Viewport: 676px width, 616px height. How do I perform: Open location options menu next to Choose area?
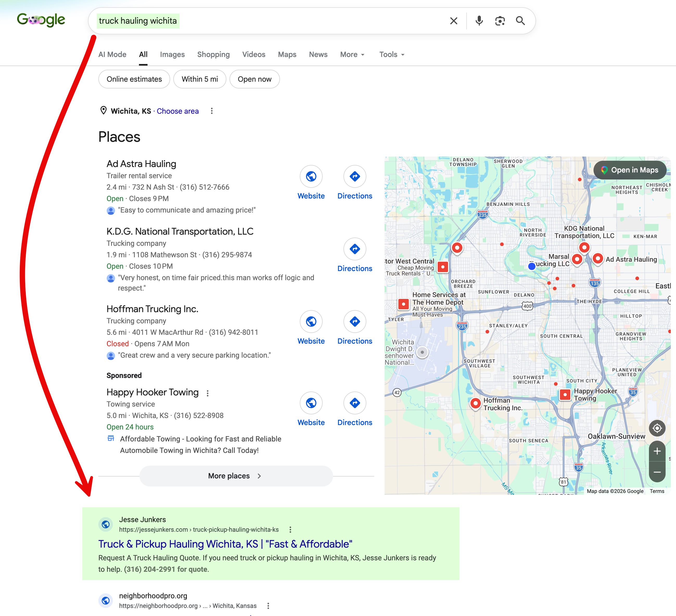(212, 111)
